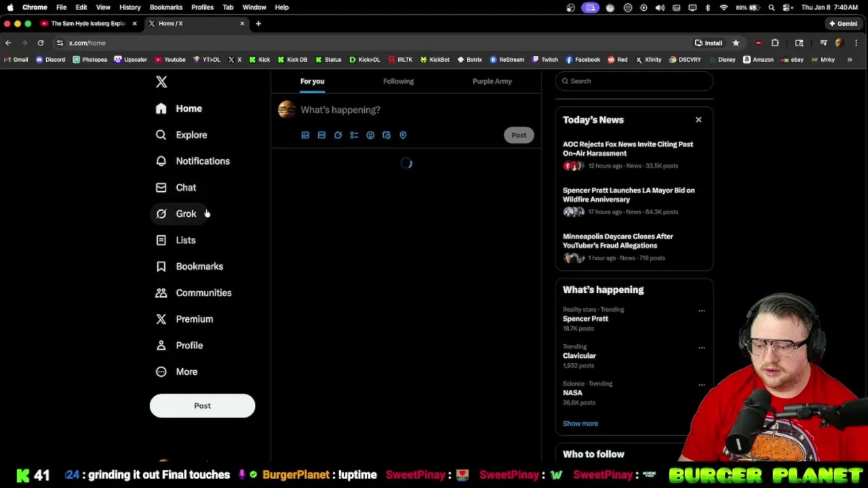The height and width of the screenshot is (488, 868).
Task: Open the Bookmarks menu in menu bar
Action: (166, 7)
